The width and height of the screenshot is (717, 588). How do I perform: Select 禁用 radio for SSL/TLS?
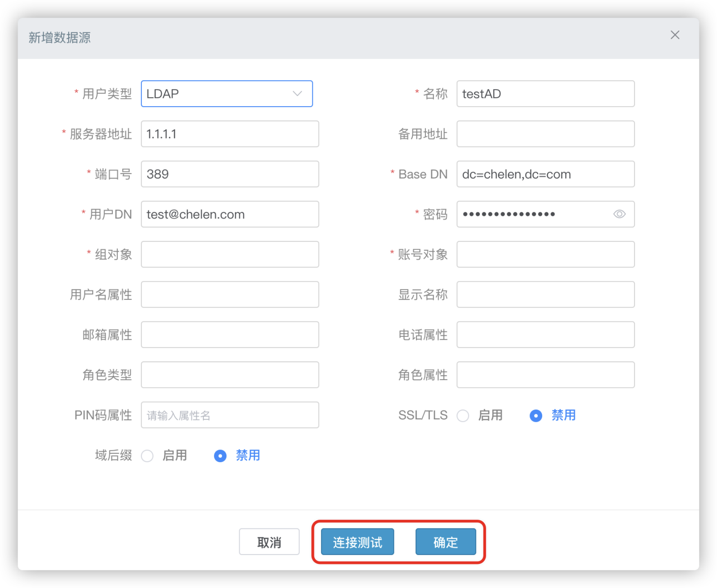pyautogui.click(x=536, y=416)
